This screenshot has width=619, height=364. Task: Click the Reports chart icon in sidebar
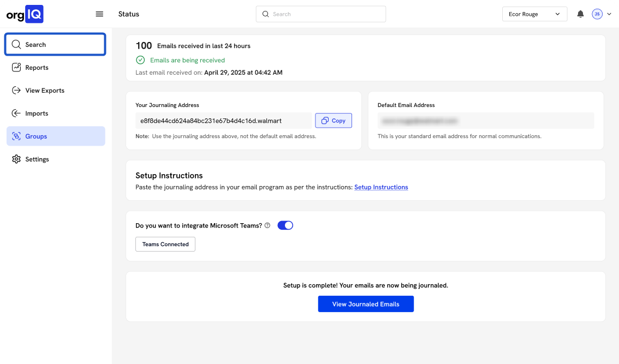click(16, 68)
